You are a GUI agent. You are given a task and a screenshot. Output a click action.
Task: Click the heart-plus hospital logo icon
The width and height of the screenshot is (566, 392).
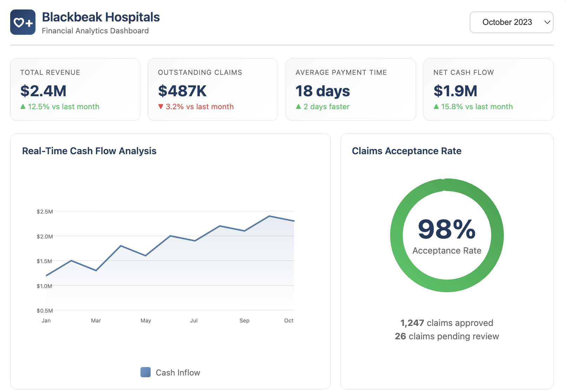pyautogui.click(x=22, y=22)
